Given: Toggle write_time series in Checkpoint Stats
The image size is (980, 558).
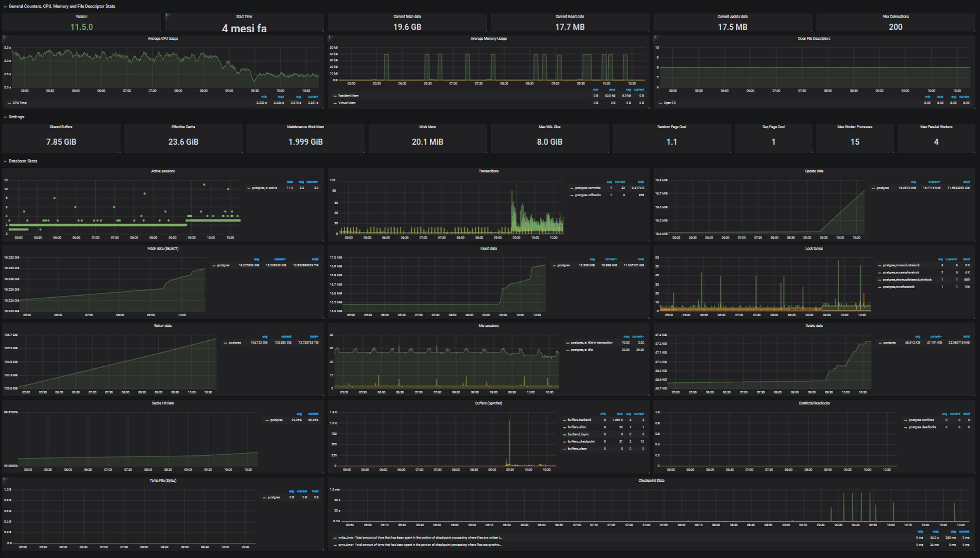Looking at the screenshot, I should click(420, 537).
